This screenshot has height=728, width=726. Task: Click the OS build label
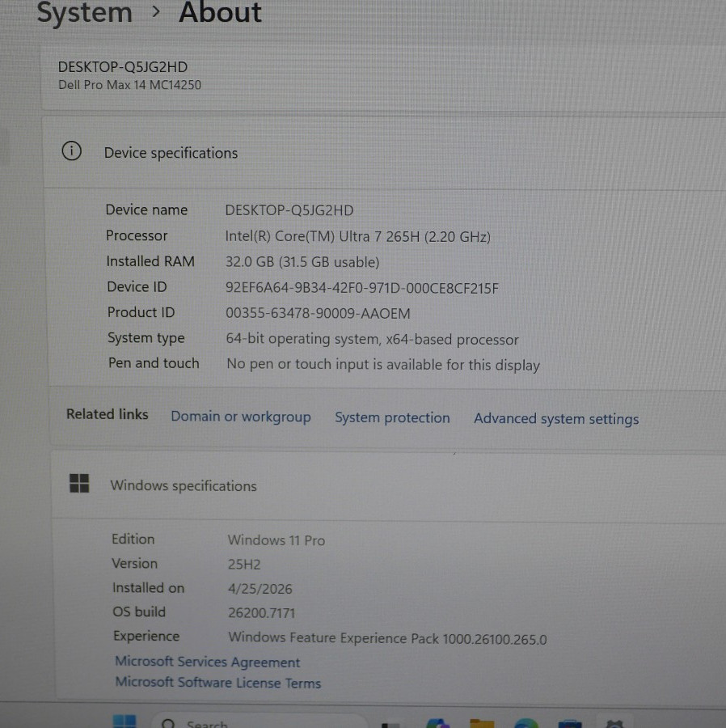pyautogui.click(x=139, y=612)
